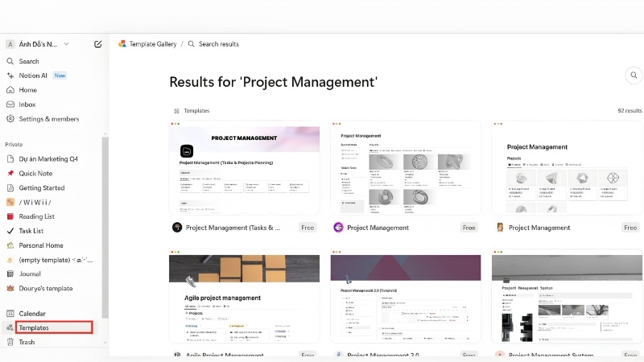Click the breadcrumb magnifier icon
Image resolution: width=644 pixels, height=362 pixels.
[x=191, y=43]
